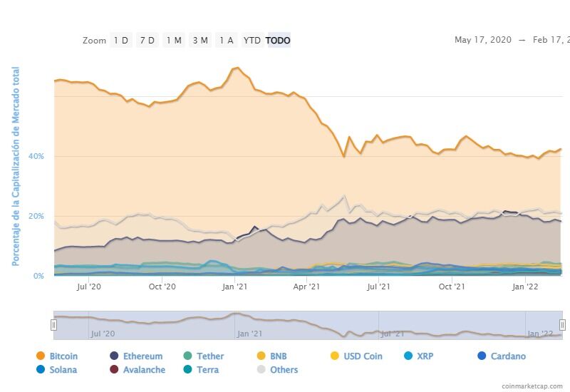Click the Avalanche legend dot
The height and width of the screenshot is (392, 570).
click(114, 369)
